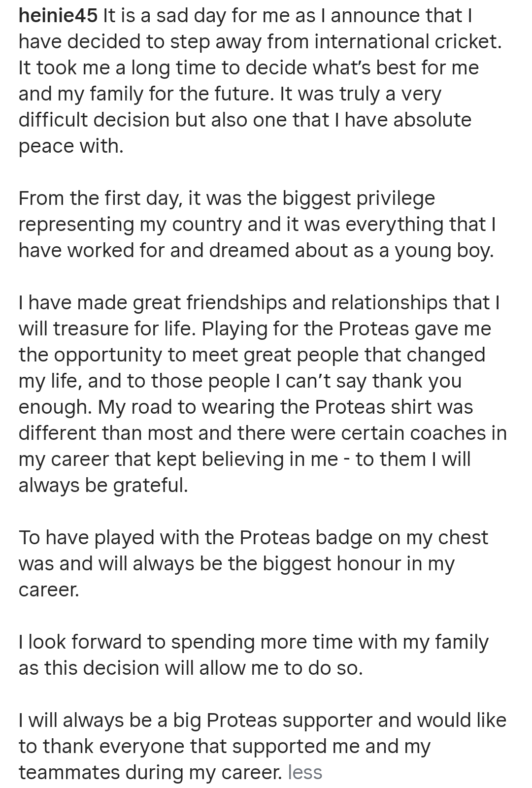
Task: Click the 'Proteas badge on my chest' paragraph
Action: pos(253,563)
